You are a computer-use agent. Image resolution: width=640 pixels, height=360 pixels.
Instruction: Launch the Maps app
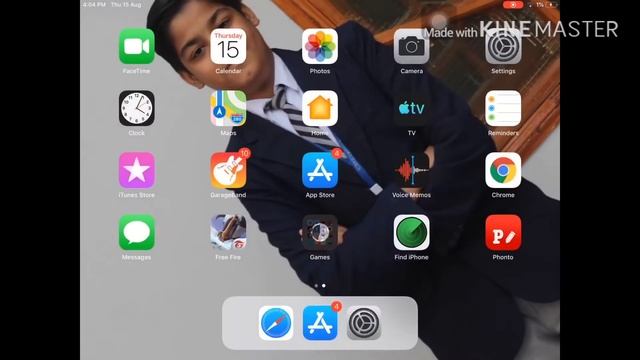click(228, 108)
